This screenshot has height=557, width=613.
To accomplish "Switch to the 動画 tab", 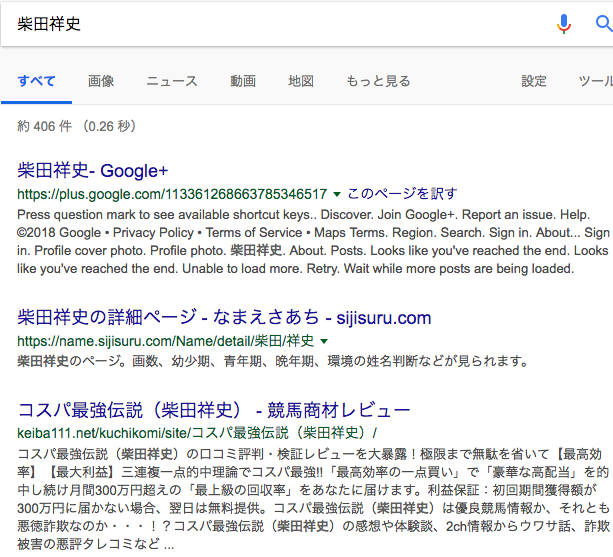I will click(243, 81).
